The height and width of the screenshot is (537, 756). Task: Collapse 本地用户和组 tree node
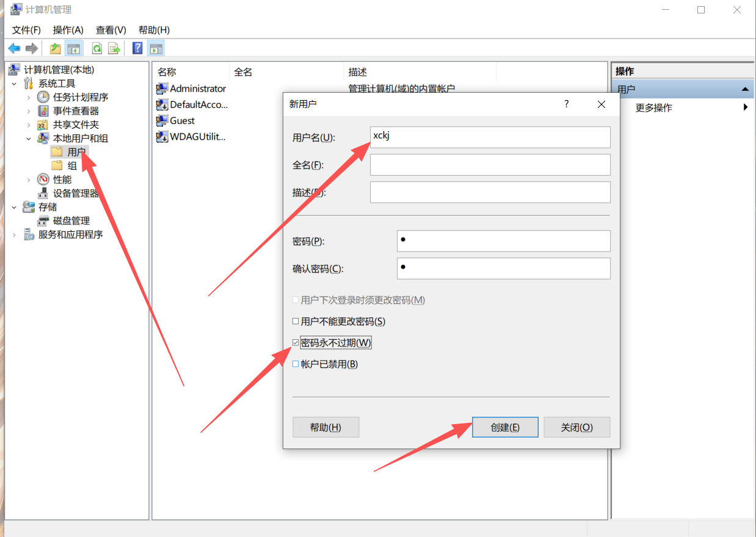point(29,139)
